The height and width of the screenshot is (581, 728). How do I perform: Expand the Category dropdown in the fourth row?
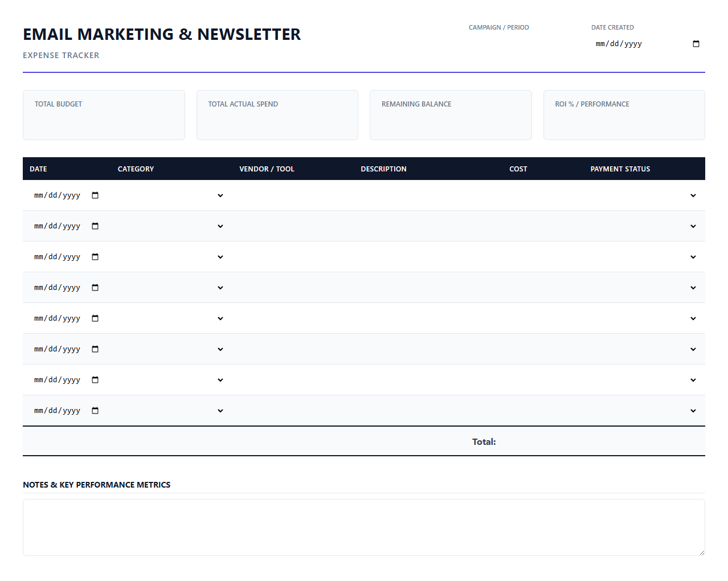click(x=171, y=288)
